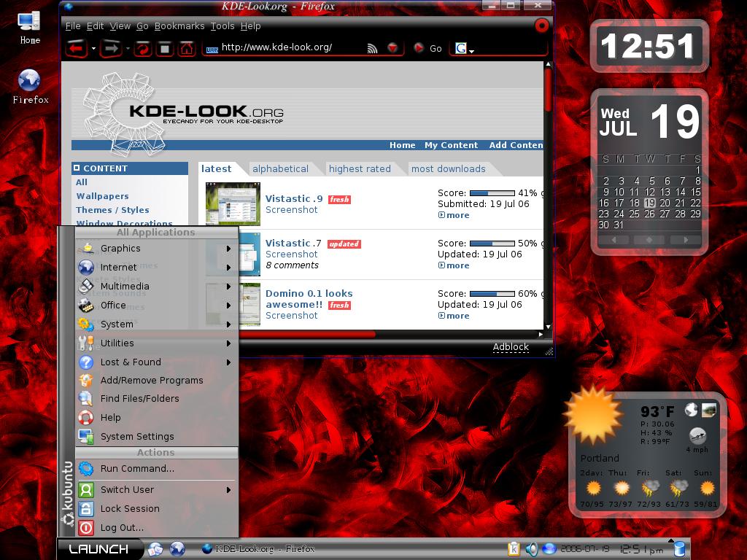Go to Firefox Home page icon
747x560 pixels.
click(x=187, y=48)
